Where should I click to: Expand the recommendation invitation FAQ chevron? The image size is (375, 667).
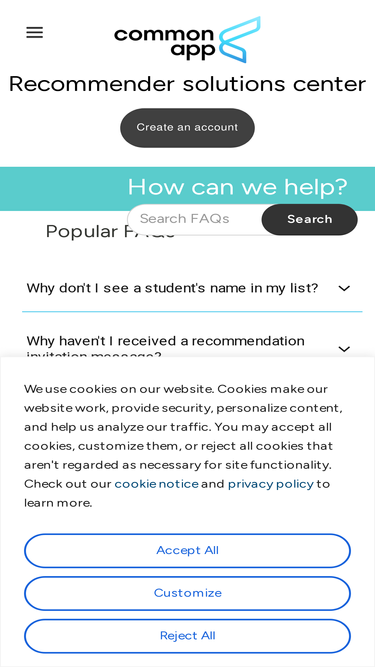[x=344, y=349]
